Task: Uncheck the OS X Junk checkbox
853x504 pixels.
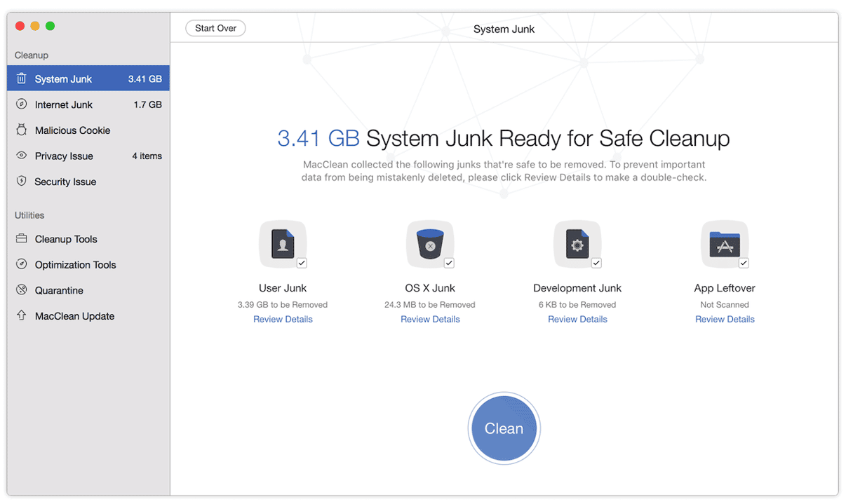Action: (x=449, y=263)
